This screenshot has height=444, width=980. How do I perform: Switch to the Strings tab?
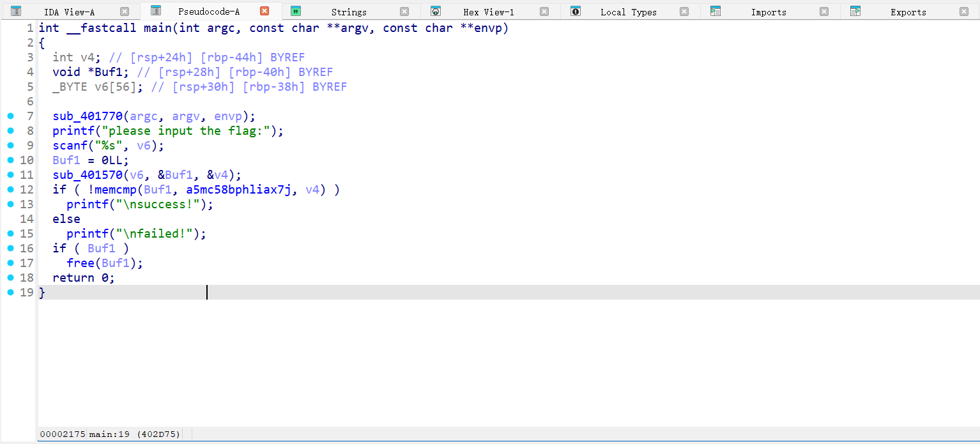pyautogui.click(x=348, y=12)
